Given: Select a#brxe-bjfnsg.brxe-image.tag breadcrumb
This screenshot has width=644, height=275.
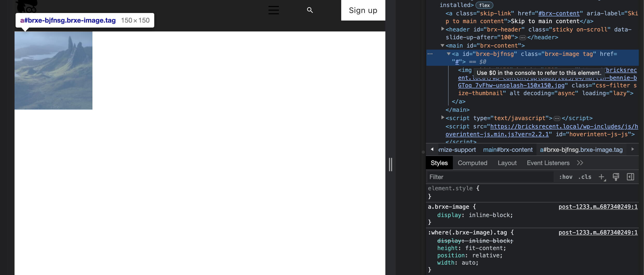Looking at the screenshot, I should pyautogui.click(x=581, y=150).
